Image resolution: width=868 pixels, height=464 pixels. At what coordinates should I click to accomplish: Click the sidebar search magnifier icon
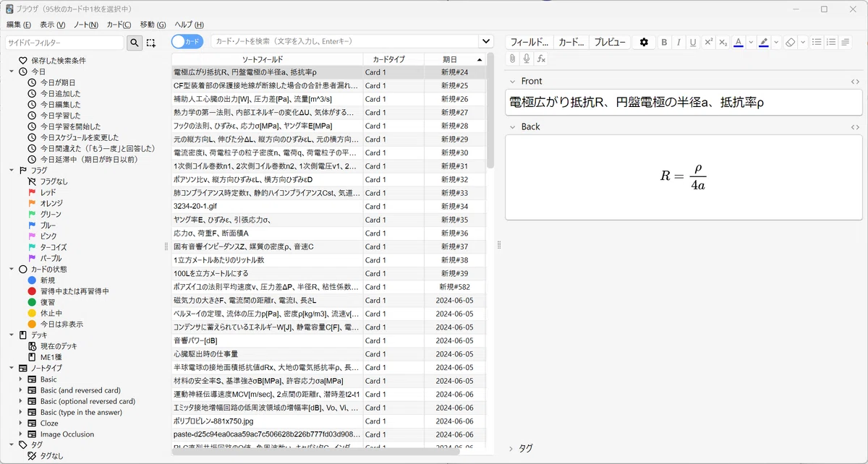(x=135, y=43)
